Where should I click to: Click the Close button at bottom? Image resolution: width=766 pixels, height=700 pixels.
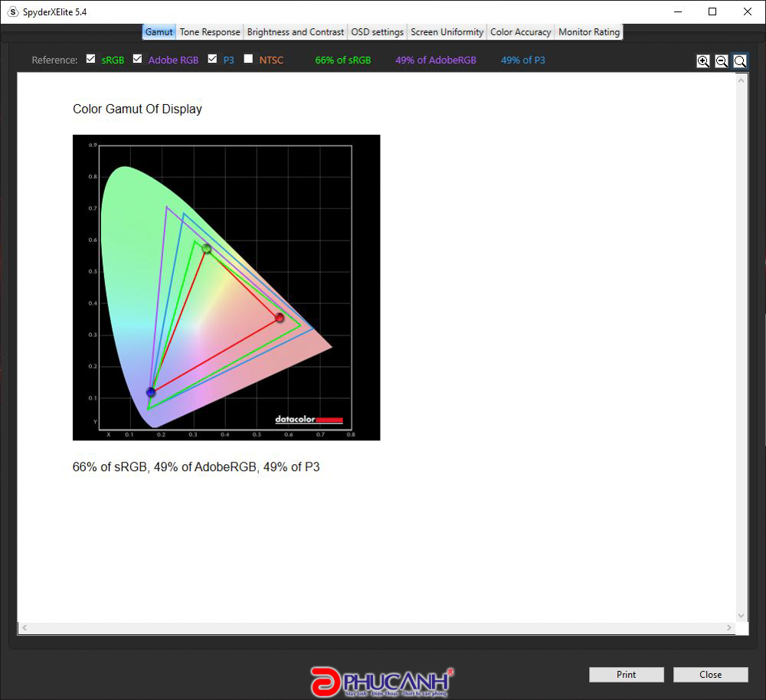pos(710,675)
